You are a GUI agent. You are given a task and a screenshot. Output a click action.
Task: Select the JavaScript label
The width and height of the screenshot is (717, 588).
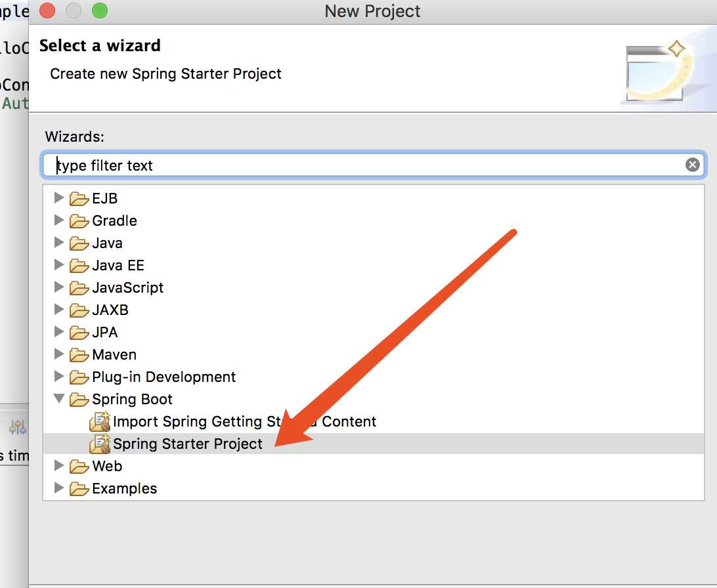(127, 287)
